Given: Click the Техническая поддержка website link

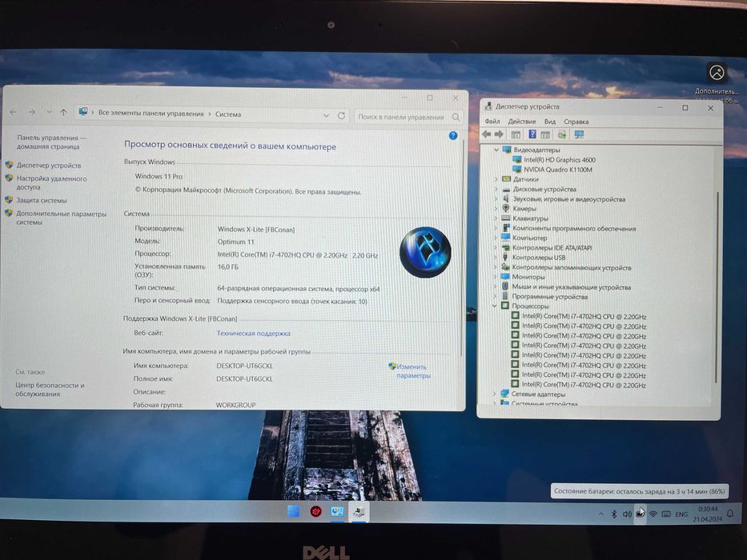Looking at the screenshot, I should tap(254, 334).
